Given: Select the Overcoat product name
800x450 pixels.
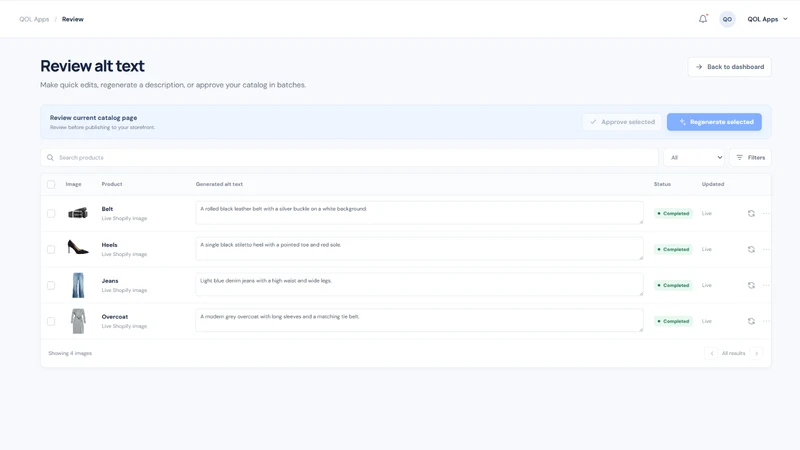Looking at the screenshot, I should point(115,317).
